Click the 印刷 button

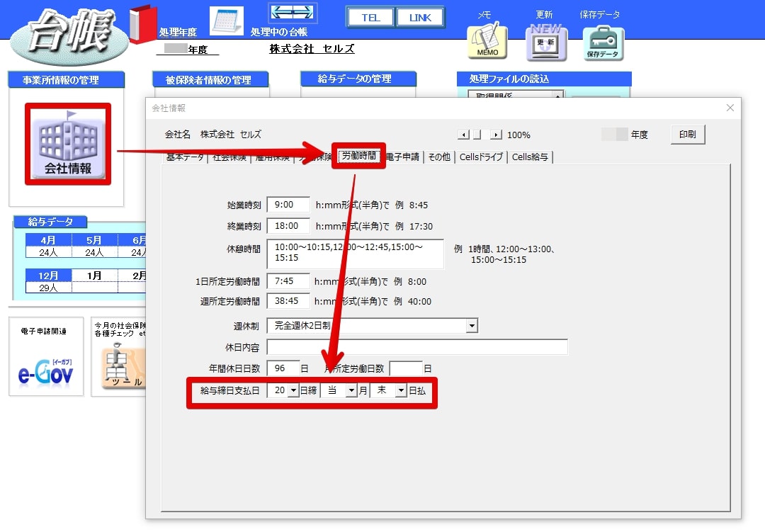point(687,134)
